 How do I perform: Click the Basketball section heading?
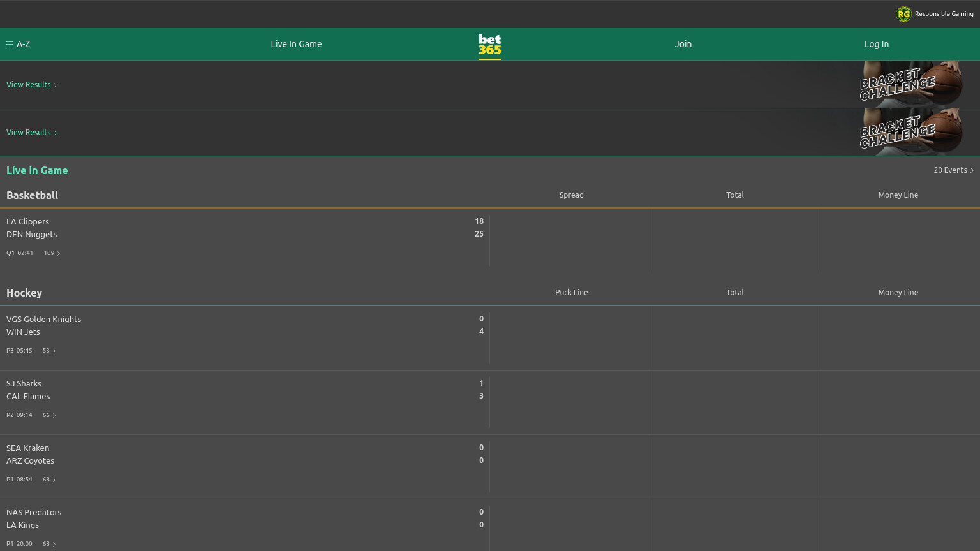[x=32, y=195]
